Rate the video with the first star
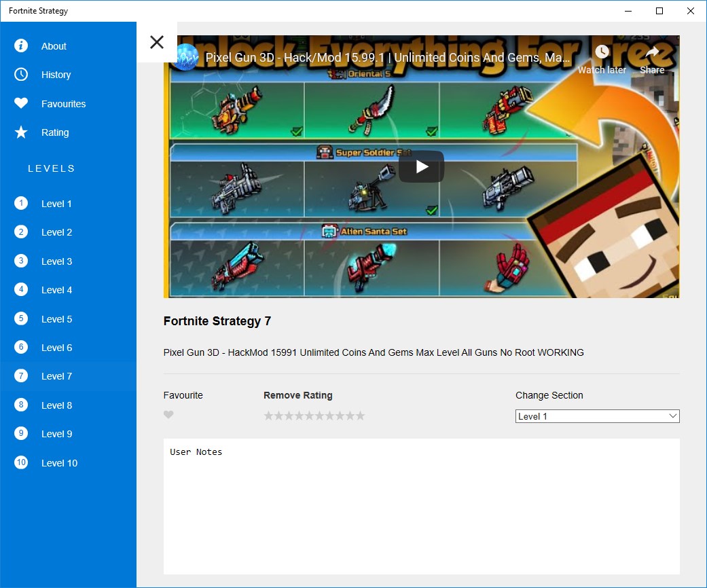This screenshot has width=707, height=588. pyautogui.click(x=268, y=416)
